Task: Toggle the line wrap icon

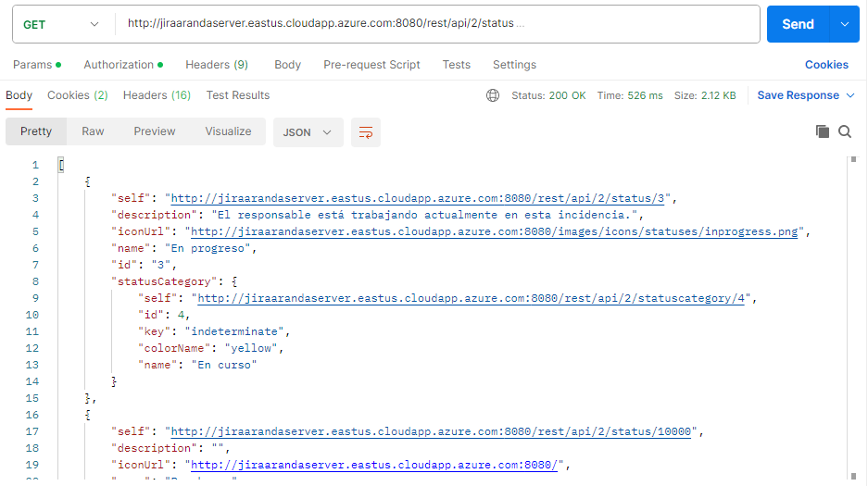Action: 366,132
